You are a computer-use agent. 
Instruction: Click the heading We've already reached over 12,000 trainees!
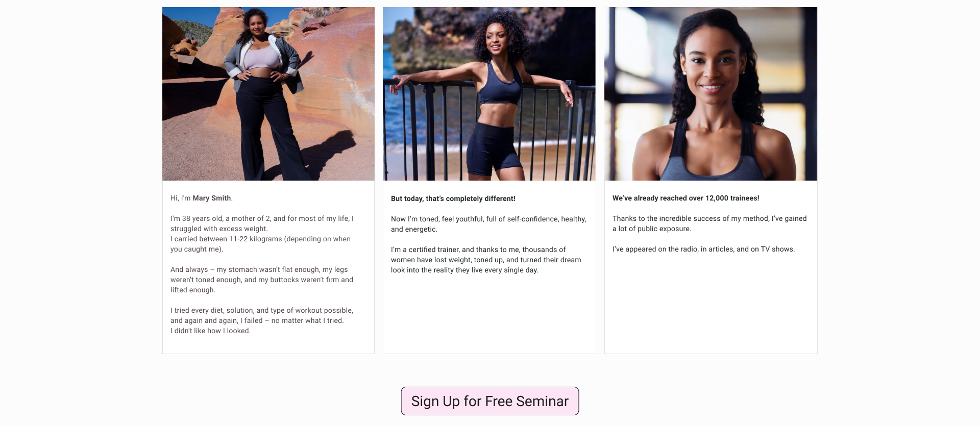click(686, 198)
